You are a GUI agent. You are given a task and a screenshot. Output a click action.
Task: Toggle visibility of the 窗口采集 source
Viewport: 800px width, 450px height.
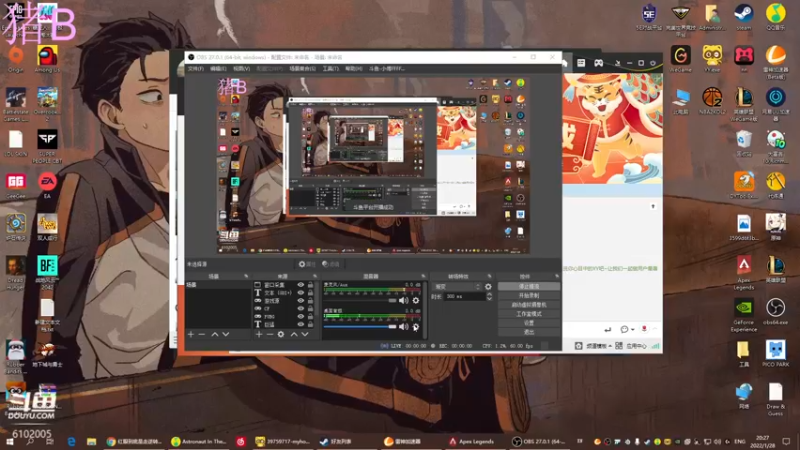click(301, 285)
